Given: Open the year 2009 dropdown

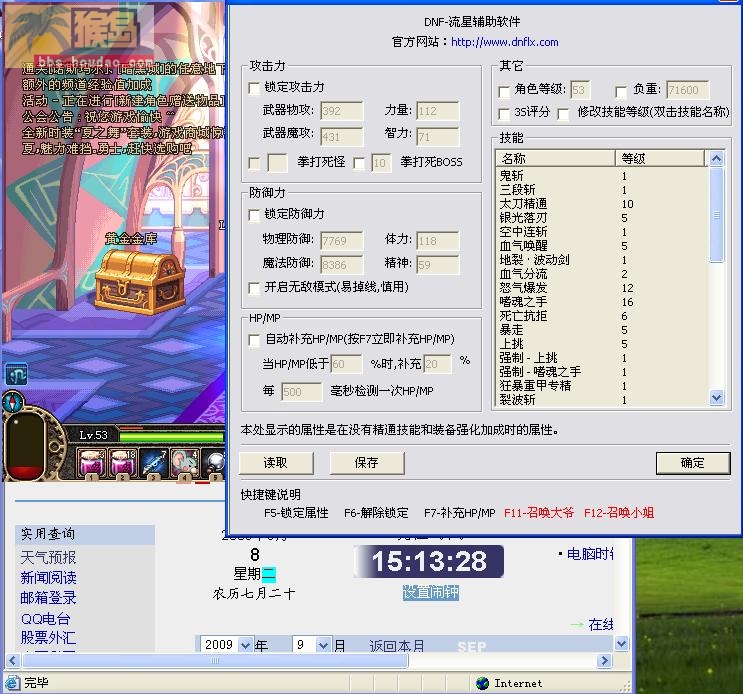Looking at the screenshot, I should [245, 645].
